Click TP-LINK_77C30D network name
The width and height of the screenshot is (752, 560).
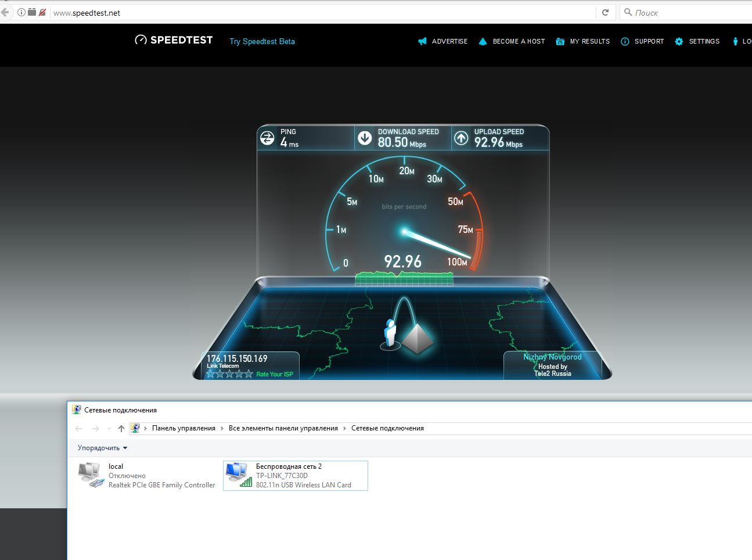pyautogui.click(x=282, y=476)
